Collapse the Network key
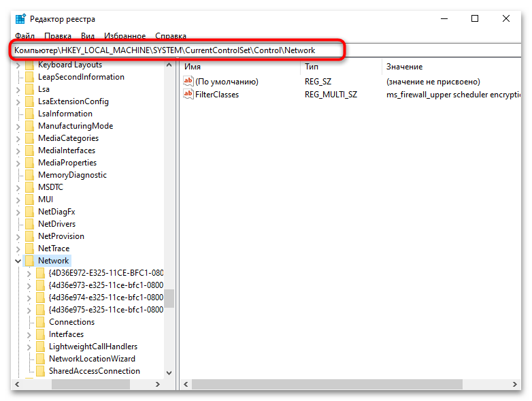532x401 pixels. coord(18,261)
